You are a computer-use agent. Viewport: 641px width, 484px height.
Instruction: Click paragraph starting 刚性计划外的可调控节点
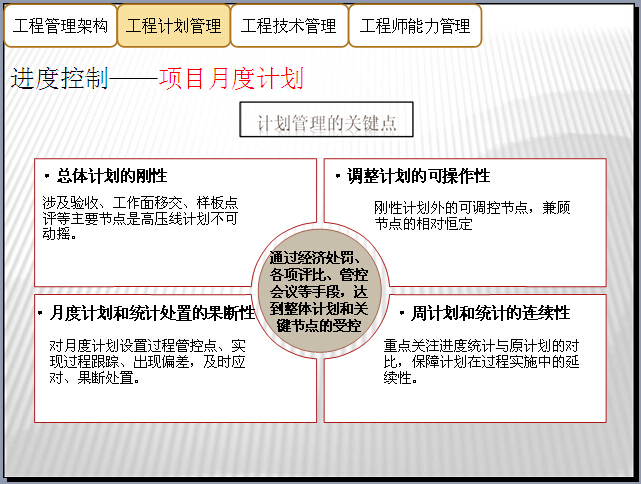click(x=472, y=216)
